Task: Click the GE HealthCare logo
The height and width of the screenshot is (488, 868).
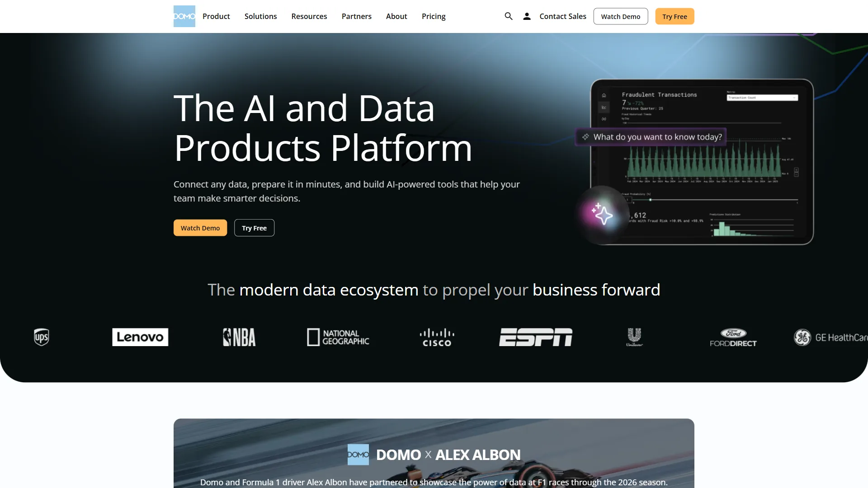Action: [831, 337]
